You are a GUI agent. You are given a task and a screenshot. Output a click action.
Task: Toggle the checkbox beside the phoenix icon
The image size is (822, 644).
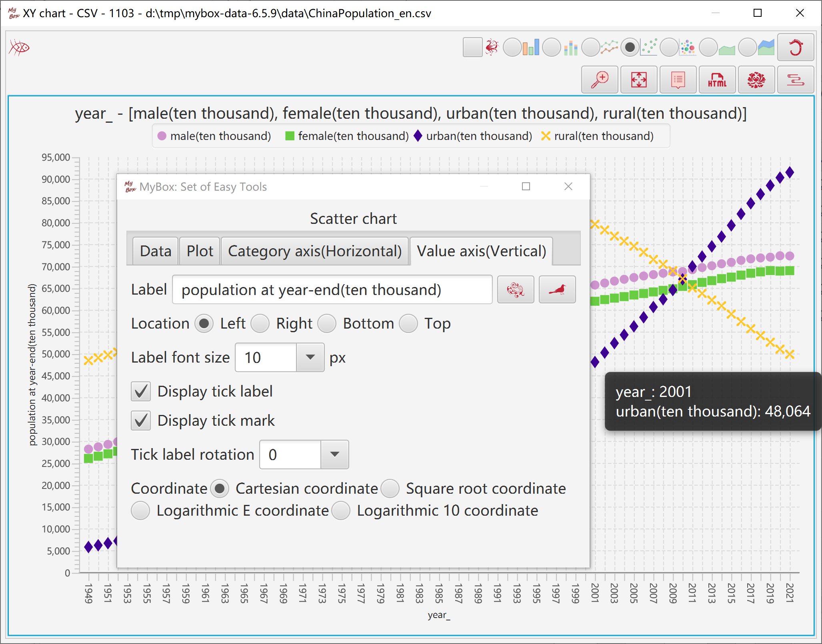pos(472,47)
